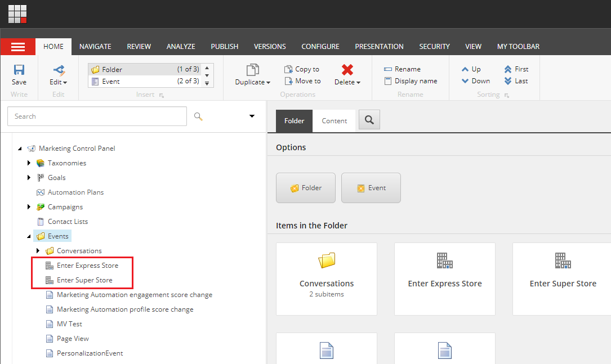Expand the Conversations tree node
The image size is (611, 364).
click(x=38, y=250)
